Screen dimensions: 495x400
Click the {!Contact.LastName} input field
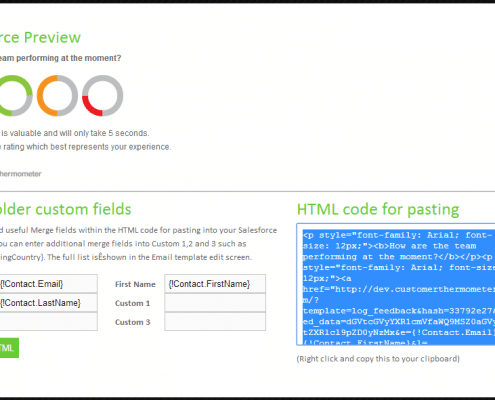click(49, 303)
